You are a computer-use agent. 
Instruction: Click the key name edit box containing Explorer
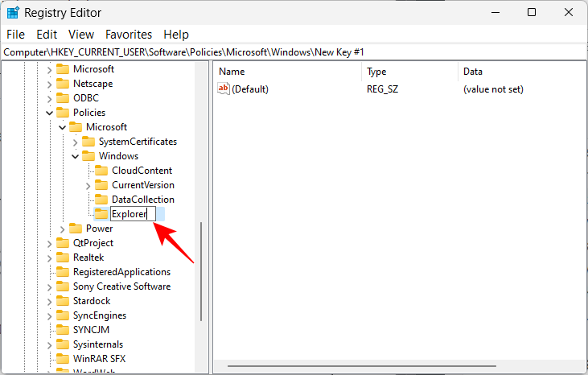click(132, 214)
